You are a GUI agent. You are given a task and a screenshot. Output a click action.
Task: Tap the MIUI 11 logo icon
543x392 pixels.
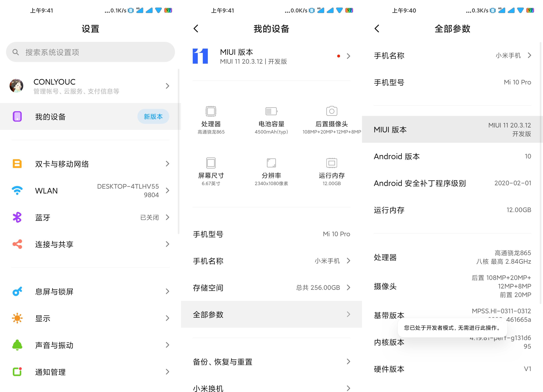click(200, 56)
